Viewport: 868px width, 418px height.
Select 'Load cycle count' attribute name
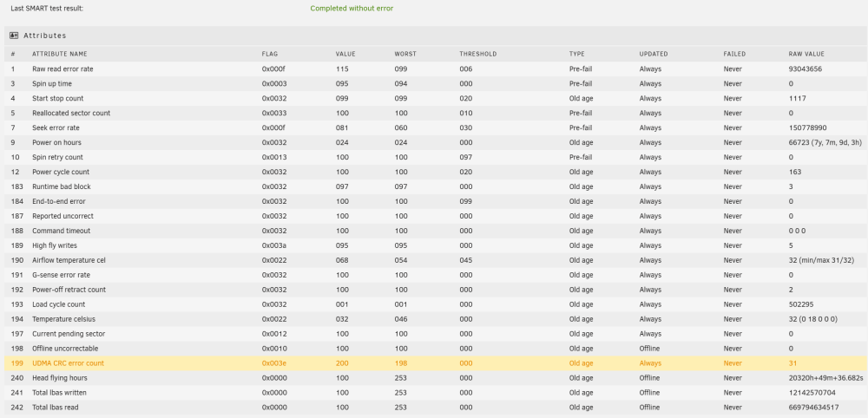(x=59, y=304)
